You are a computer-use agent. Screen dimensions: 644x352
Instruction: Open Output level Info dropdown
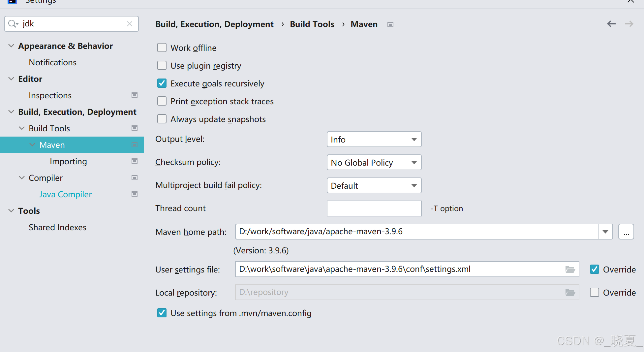374,139
